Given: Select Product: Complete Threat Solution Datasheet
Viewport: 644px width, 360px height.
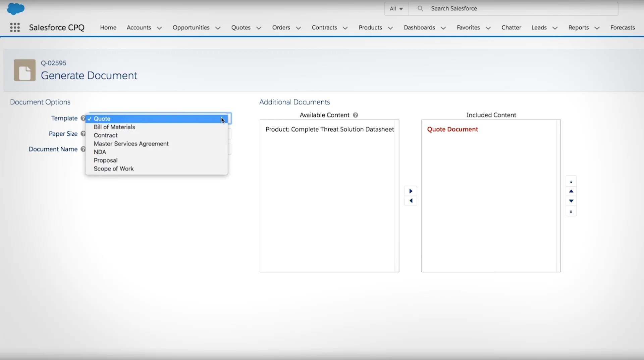Looking at the screenshot, I should point(330,129).
